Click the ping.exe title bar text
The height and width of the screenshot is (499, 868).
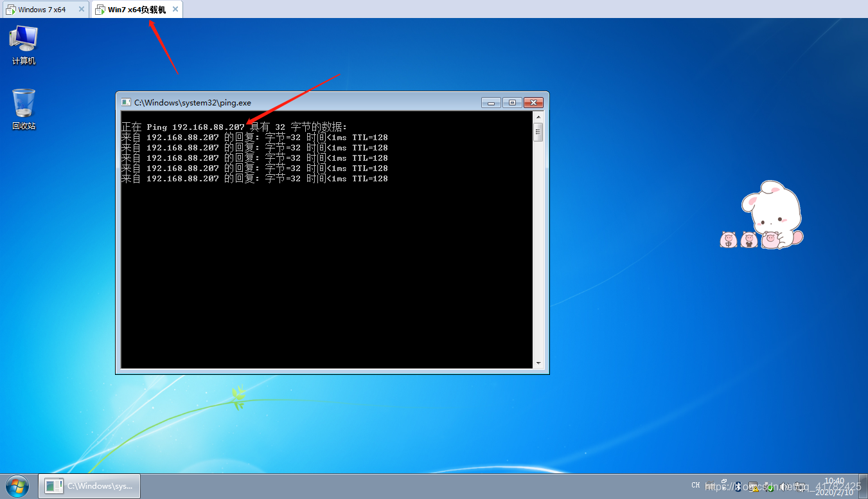coord(193,102)
